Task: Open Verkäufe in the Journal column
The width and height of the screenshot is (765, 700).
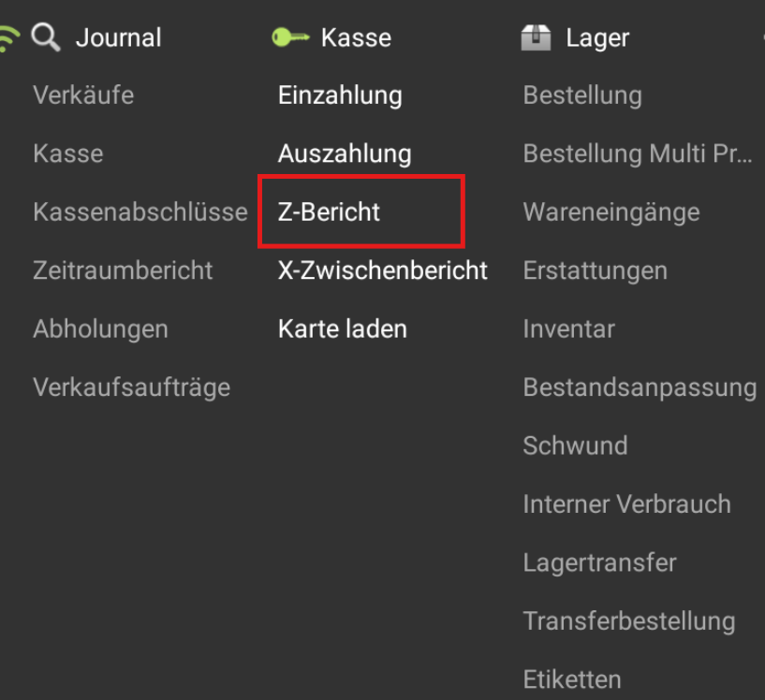Action: [x=83, y=95]
